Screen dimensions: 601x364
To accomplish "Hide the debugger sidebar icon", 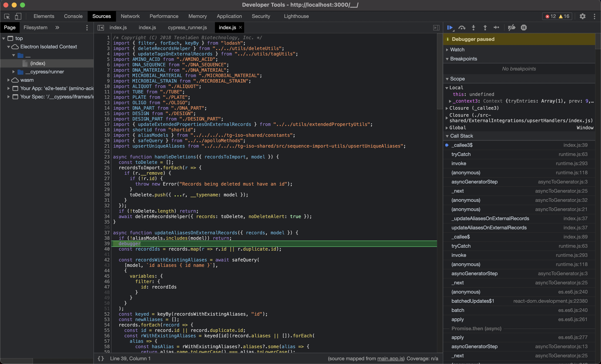I will [436, 28].
